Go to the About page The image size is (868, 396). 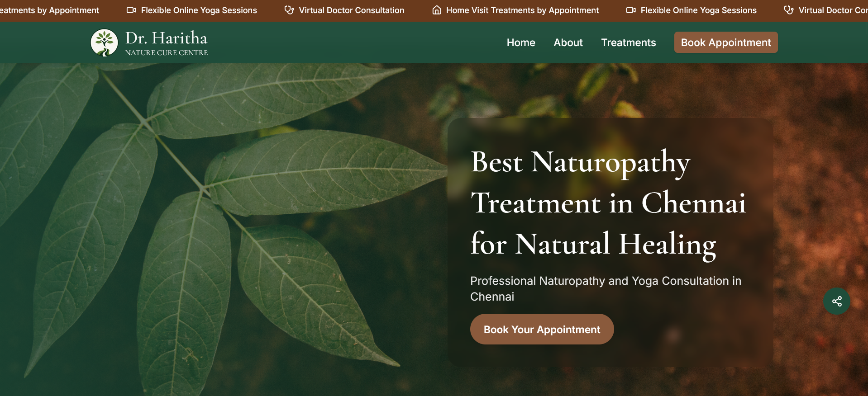[x=568, y=42]
